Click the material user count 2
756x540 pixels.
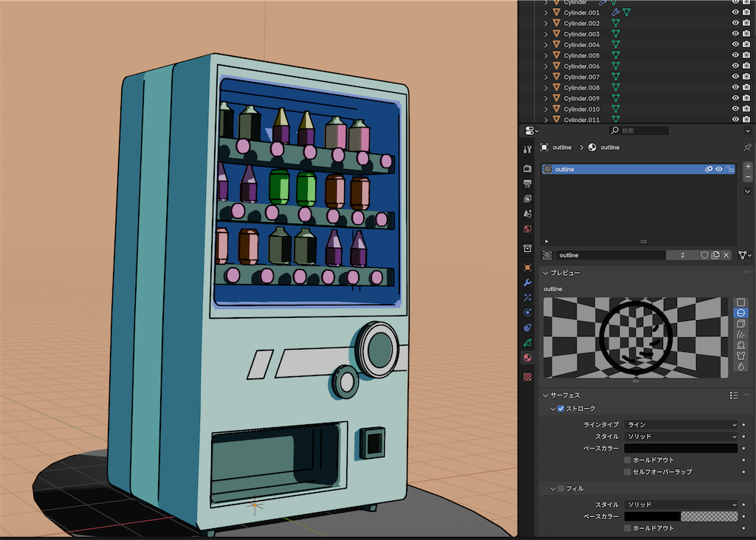tap(682, 255)
